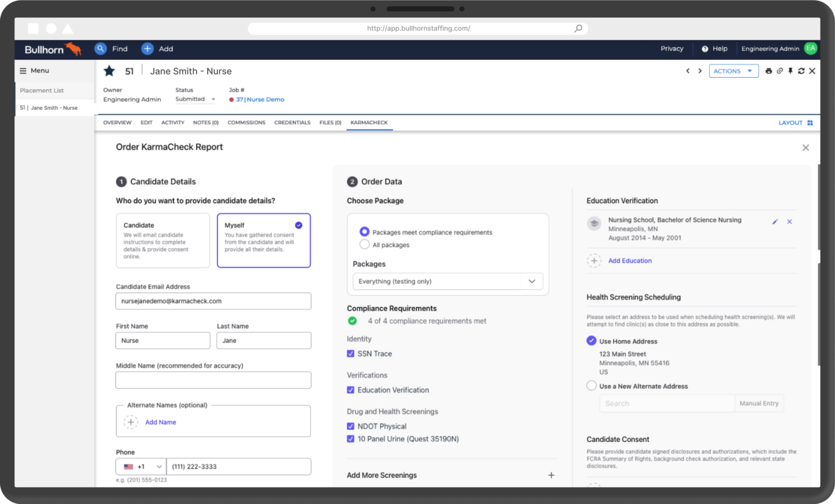Switch to the Overview tab
Viewport: 835px width, 504px height.
pos(117,123)
